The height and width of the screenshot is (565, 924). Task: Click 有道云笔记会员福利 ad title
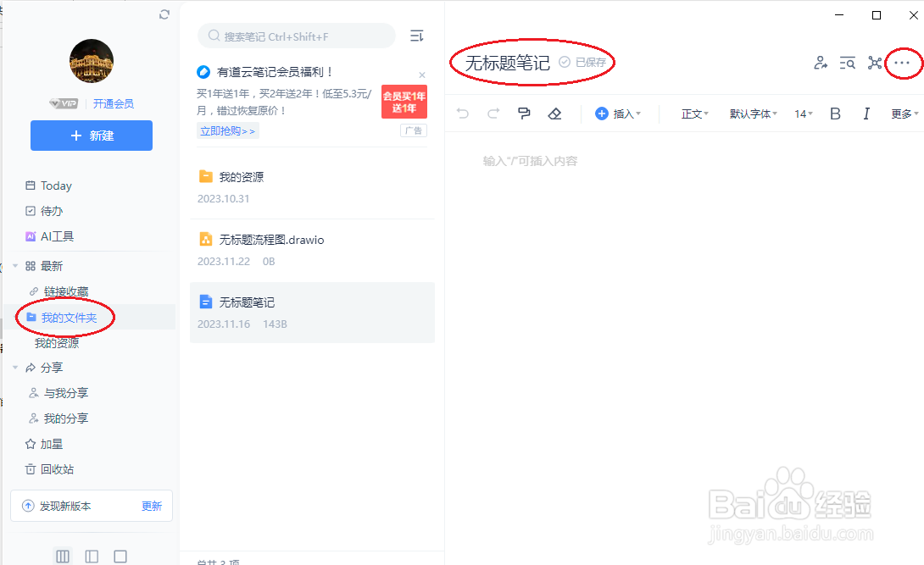[x=276, y=72]
